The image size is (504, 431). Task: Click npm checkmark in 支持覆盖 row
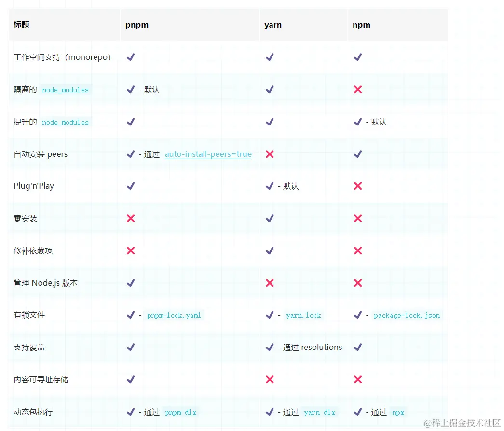358,347
